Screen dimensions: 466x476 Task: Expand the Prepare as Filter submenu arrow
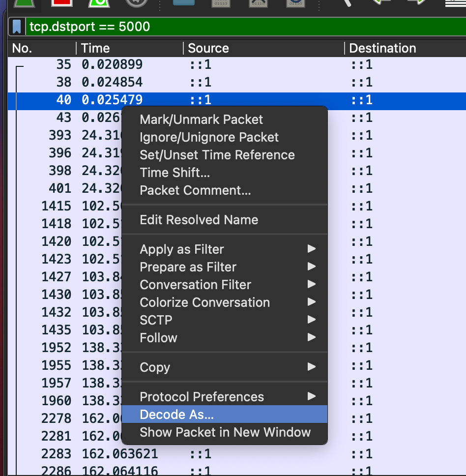(x=312, y=267)
